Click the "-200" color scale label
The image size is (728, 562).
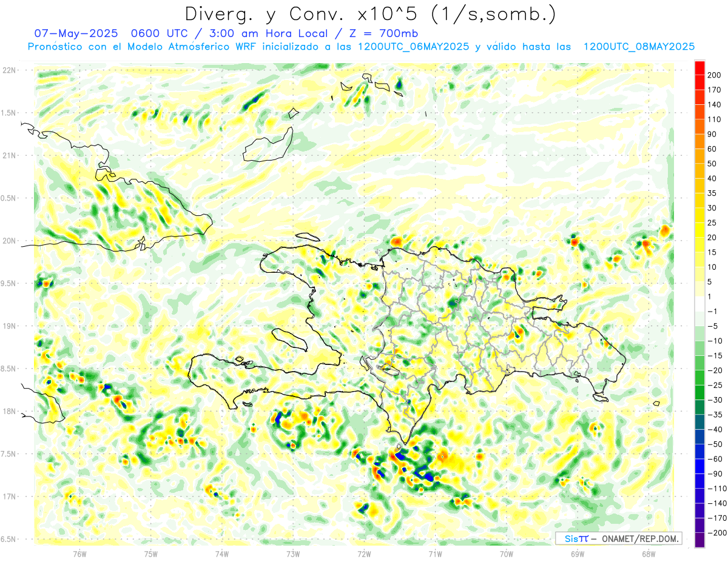(716, 533)
